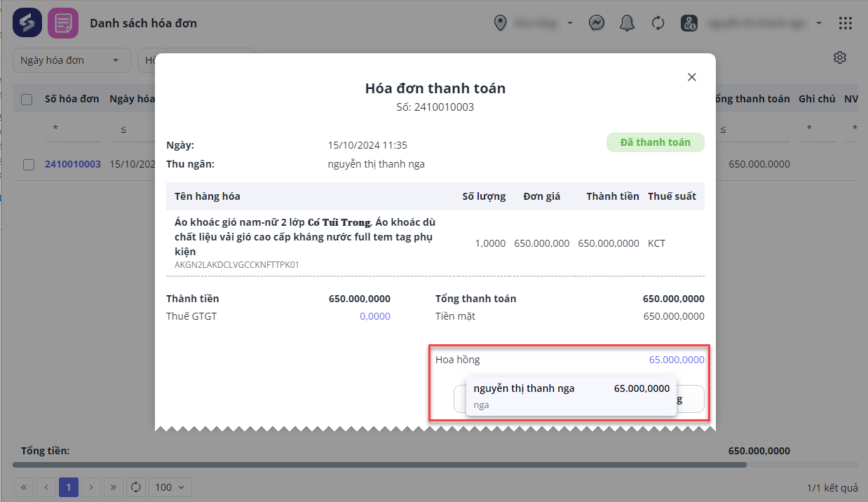Sort by Số hóa đơn column header
Viewport: 868px width, 502px height.
click(72, 99)
